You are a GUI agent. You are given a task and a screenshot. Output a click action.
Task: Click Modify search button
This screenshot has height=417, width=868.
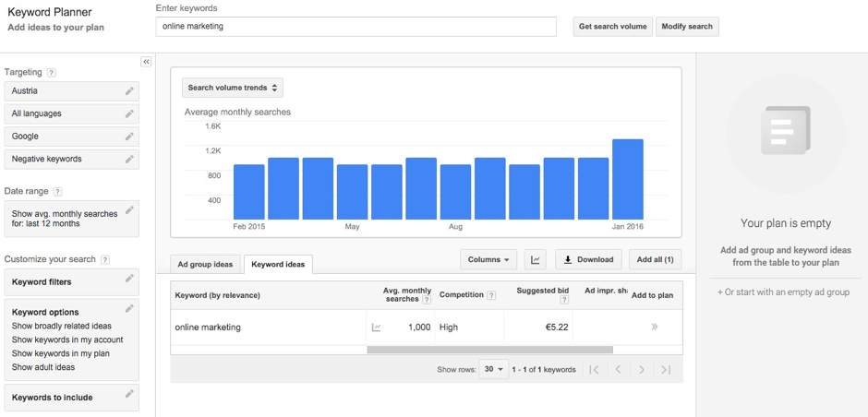coord(687,27)
